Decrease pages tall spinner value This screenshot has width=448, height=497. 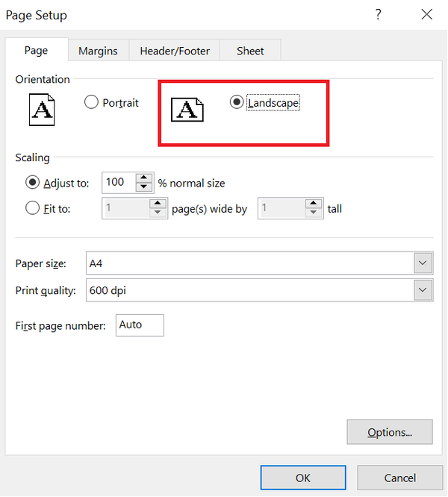pyautogui.click(x=314, y=213)
